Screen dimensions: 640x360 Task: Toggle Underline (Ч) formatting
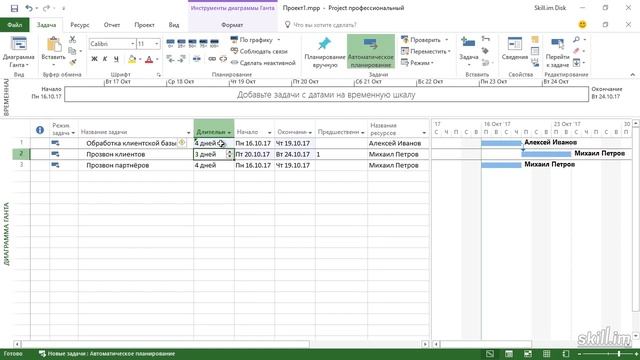(116, 59)
